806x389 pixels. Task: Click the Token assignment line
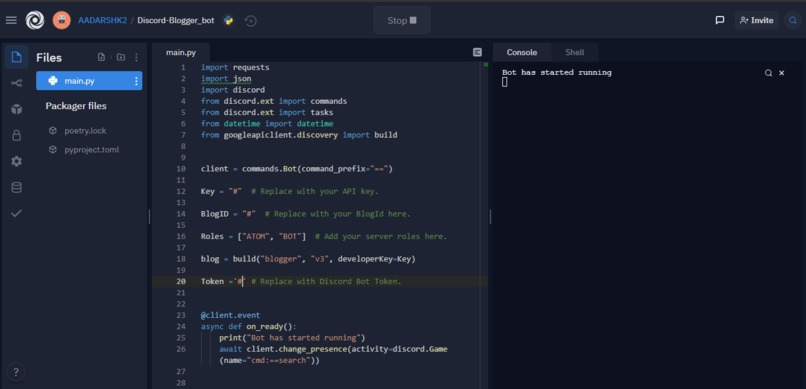click(x=301, y=282)
